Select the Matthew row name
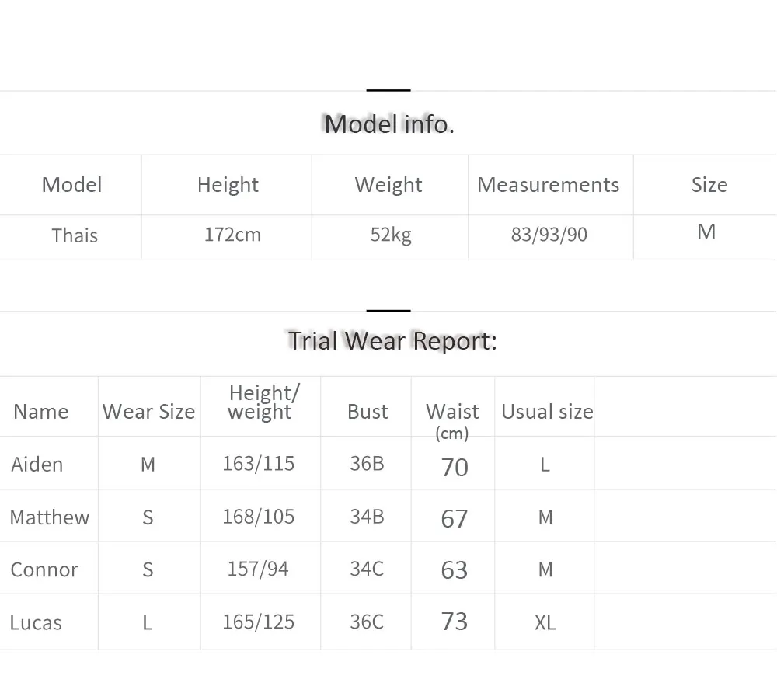 coord(50,517)
